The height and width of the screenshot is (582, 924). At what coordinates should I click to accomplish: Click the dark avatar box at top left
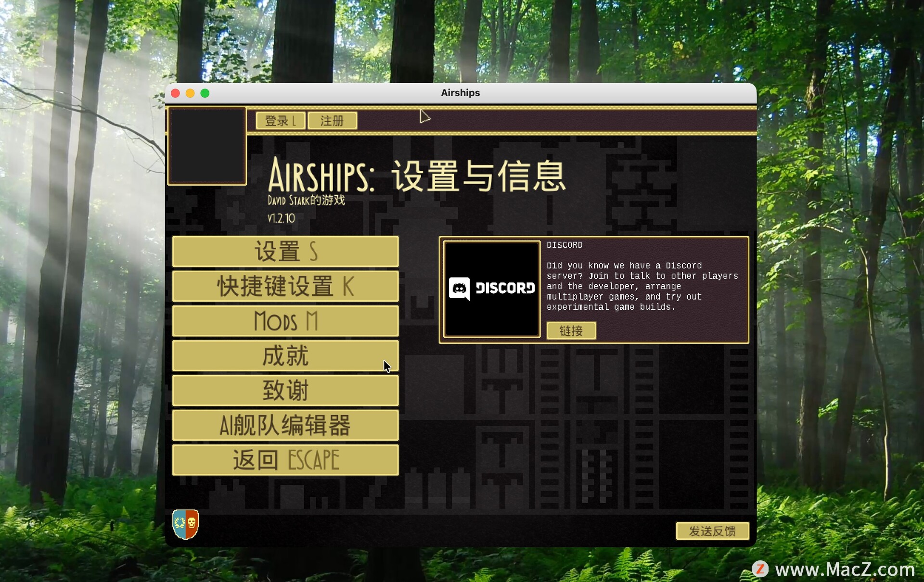point(207,146)
